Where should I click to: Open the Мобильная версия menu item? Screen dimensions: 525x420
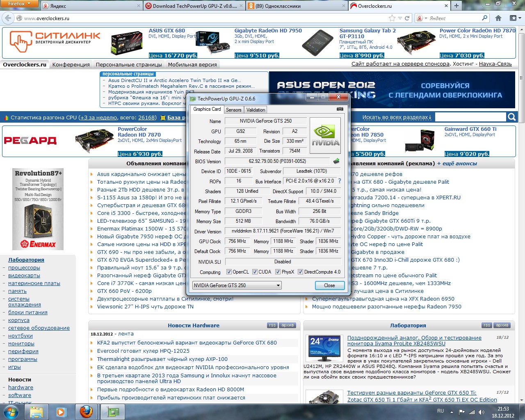pos(192,64)
